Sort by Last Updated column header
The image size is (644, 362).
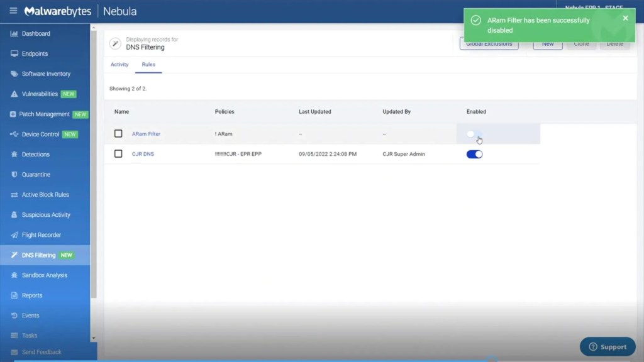[x=314, y=112]
